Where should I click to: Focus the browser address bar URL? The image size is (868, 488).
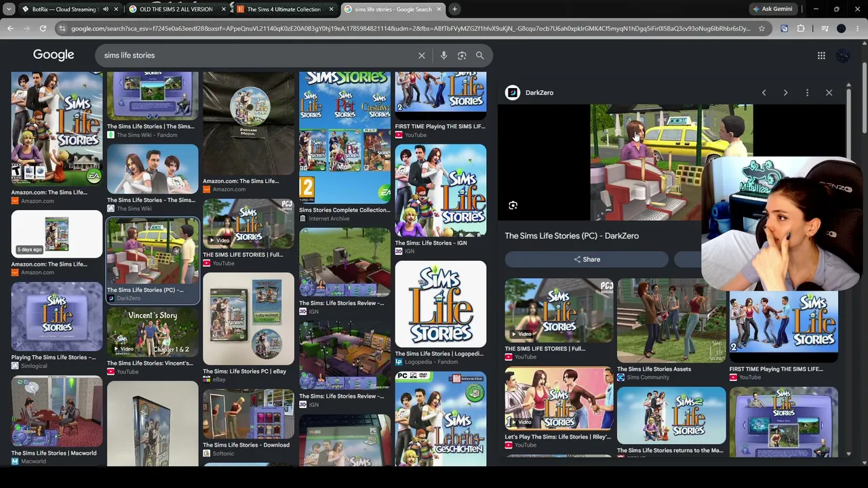point(410,28)
